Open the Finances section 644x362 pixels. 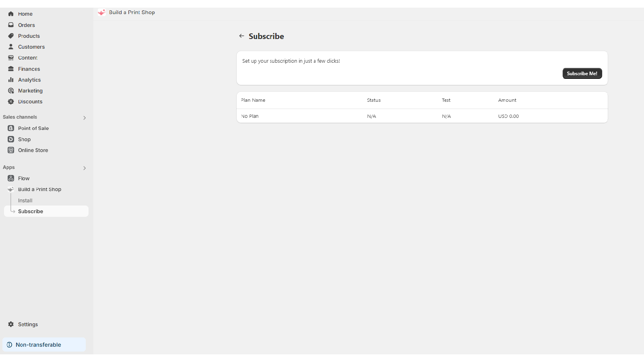(29, 69)
